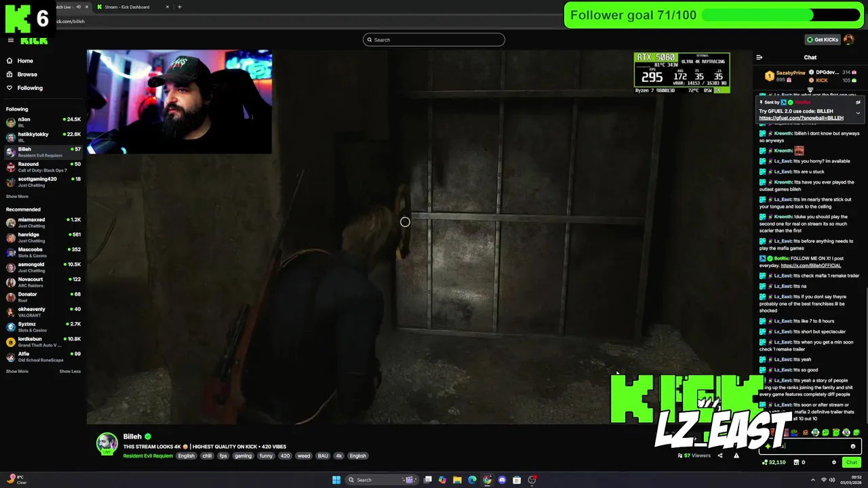Viewport: 868px width, 488px height.
Task: Collapse Recommended list with Show Less
Action: [x=70, y=371]
